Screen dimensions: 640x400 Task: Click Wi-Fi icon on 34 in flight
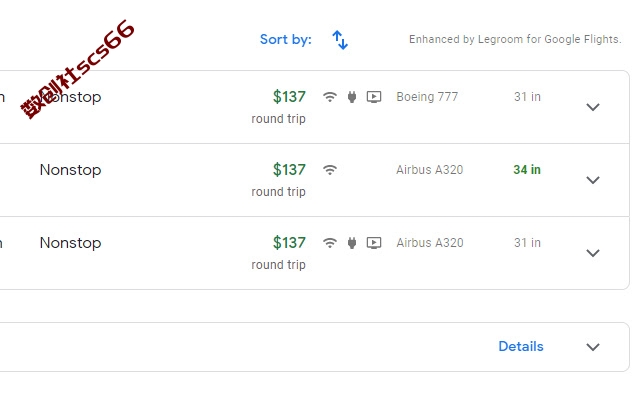pyautogui.click(x=330, y=169)
